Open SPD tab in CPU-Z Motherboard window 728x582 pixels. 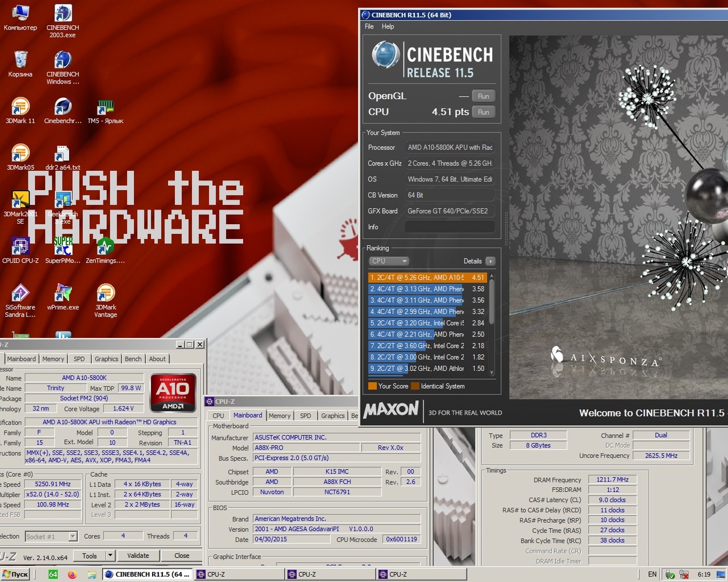305,415
